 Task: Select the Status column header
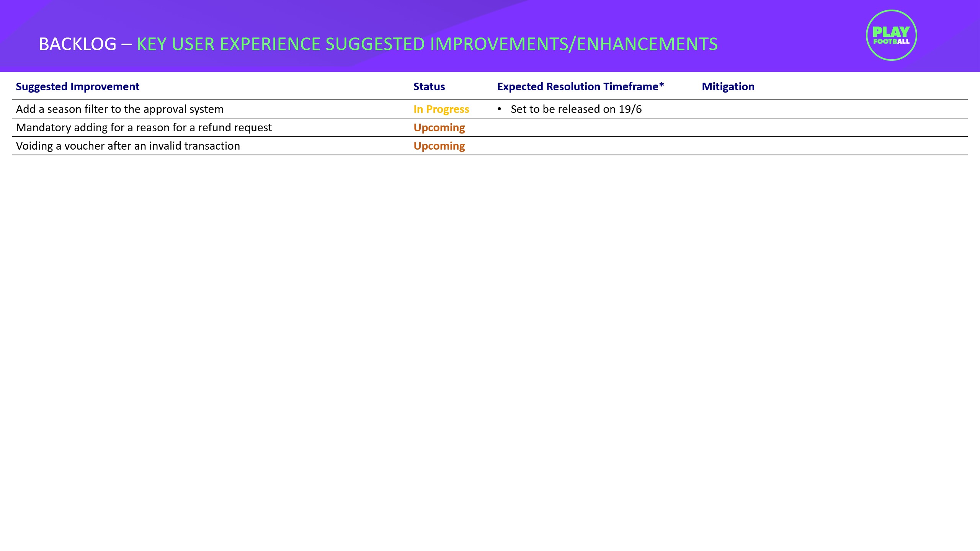pos(429,86)
